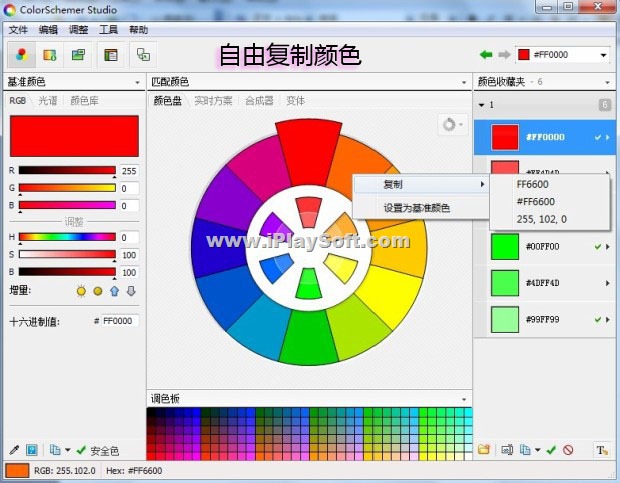
Task: Click the overlapping squares contrast tool icon
Action: click(x=143, y=55)
